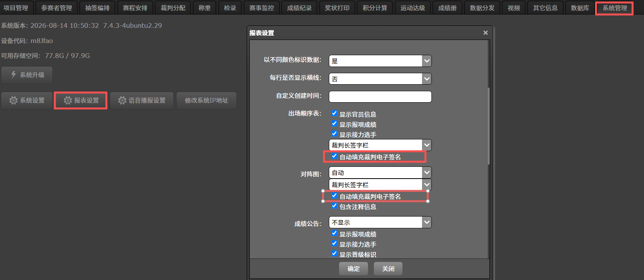Open the 对阵图 dropdown showing 自动
Viewport: 644px width, 280px height.
[380, 173]
